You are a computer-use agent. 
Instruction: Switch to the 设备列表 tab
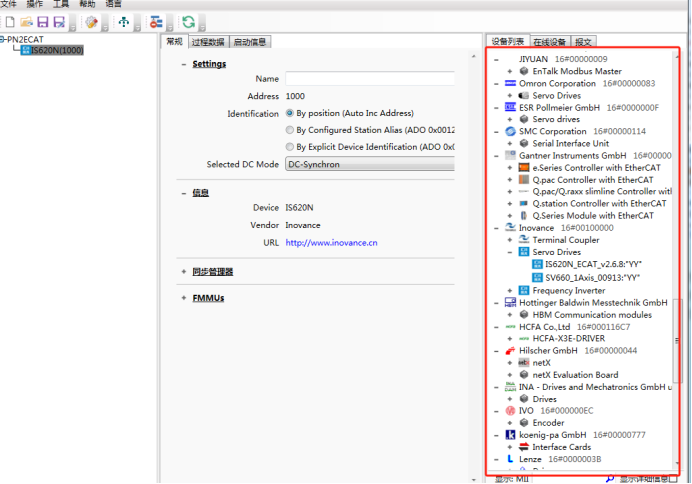(508, 41)
